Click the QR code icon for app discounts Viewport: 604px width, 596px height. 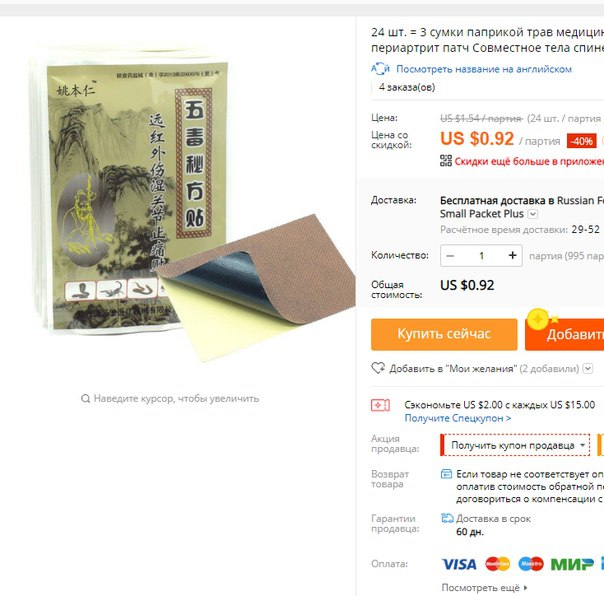point(446,161)
